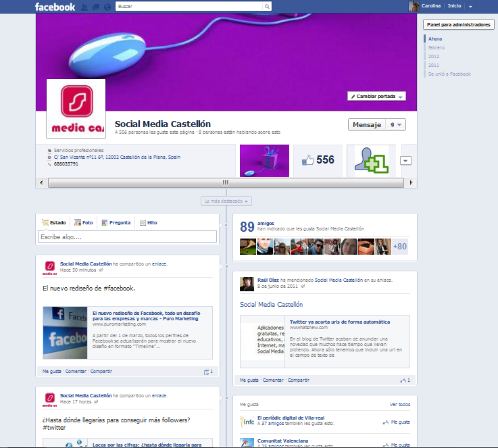The height and width of the screenshot is (448, 498).
Task: Select the Hito composer tab
Action: coord(149,222)
